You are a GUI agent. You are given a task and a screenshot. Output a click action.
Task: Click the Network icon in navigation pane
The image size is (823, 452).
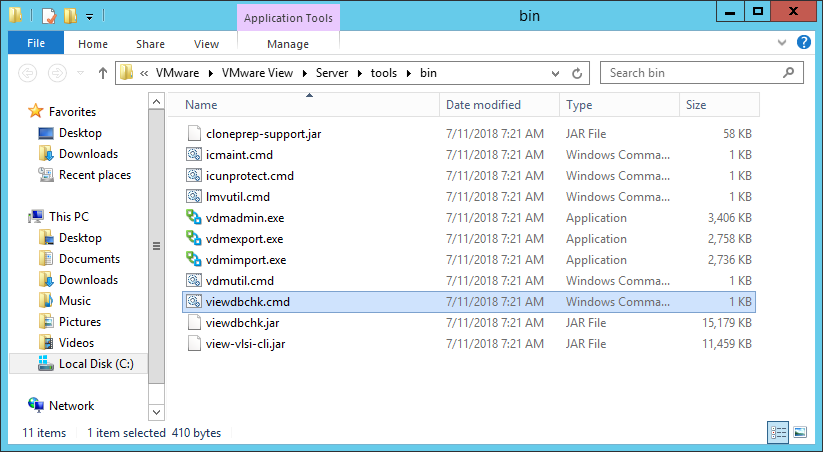pos(36,405)
